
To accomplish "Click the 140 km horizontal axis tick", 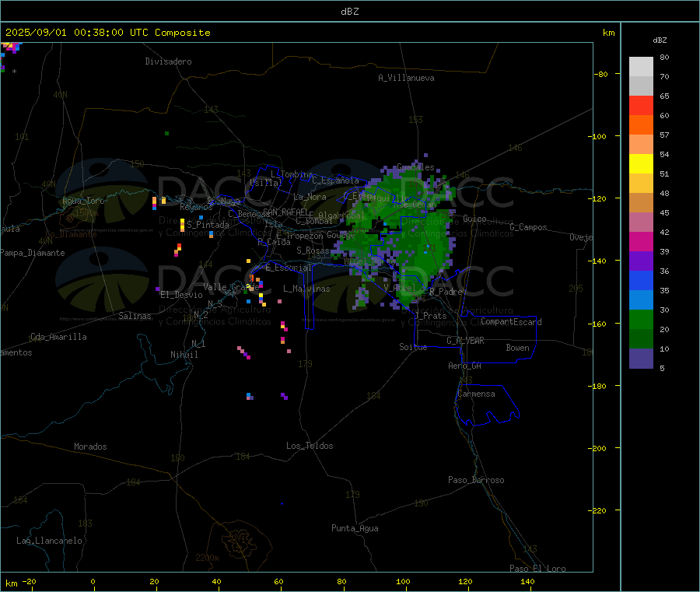I will 527,581.
